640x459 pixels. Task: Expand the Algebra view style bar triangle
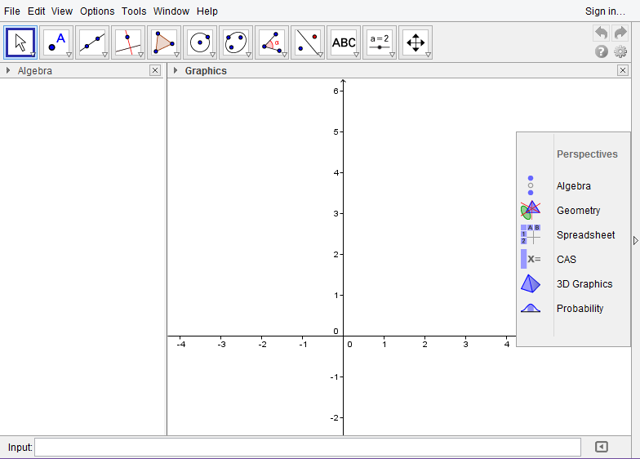8,71
